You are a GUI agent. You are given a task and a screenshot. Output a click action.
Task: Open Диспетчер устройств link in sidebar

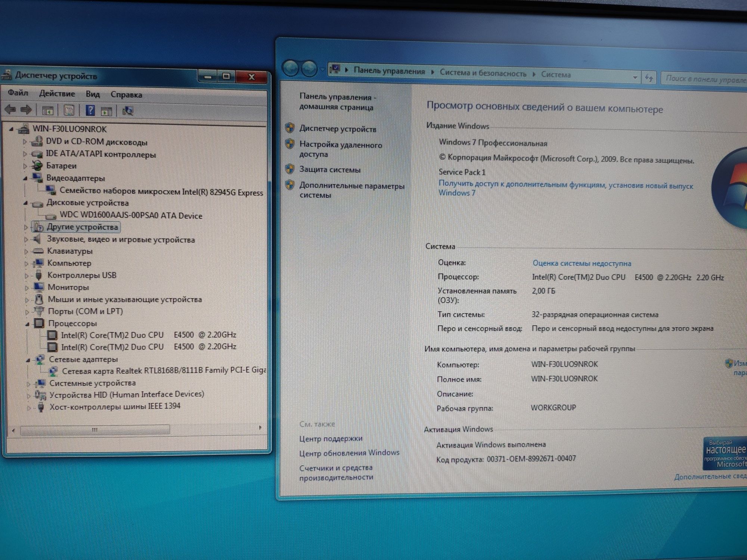pyautogui.click(x=338, y=129)
